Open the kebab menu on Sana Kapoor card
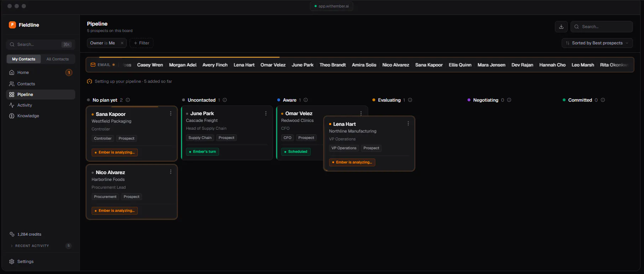644x274 pixels. (x=171, y=113)
